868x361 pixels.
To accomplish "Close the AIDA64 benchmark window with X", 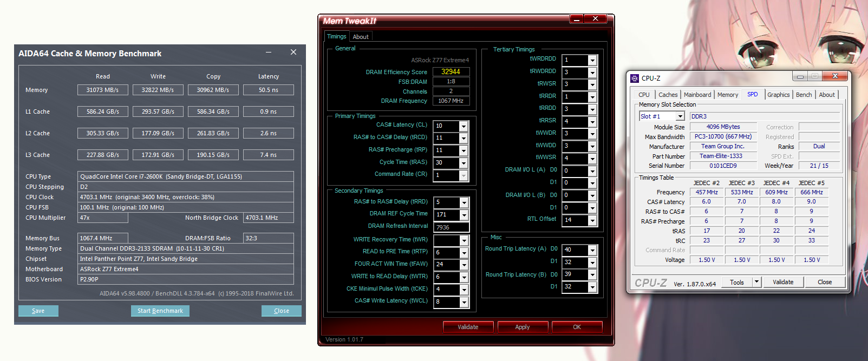I will (x=293, y=52).
